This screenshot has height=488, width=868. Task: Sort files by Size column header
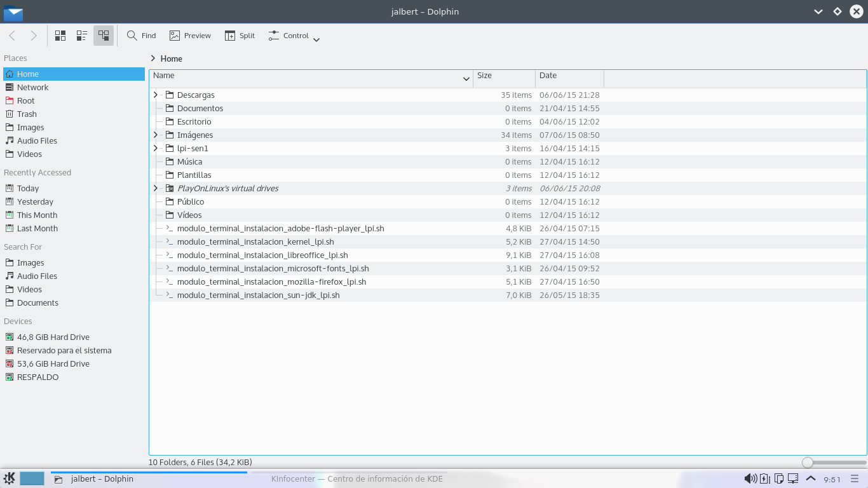[504, 76]
